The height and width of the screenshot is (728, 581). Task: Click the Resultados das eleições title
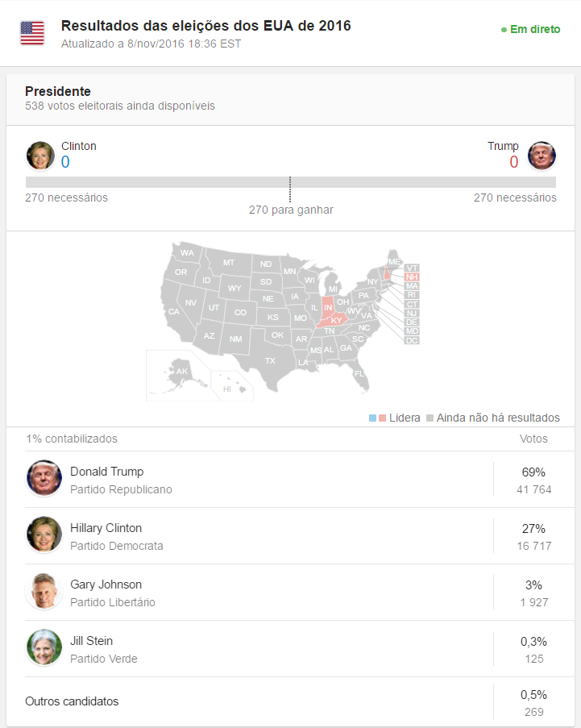point(205,27)
